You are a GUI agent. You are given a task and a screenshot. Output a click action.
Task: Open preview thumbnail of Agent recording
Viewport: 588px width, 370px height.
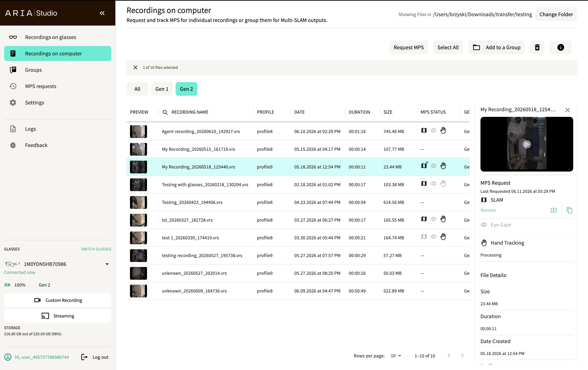point(138,132)
